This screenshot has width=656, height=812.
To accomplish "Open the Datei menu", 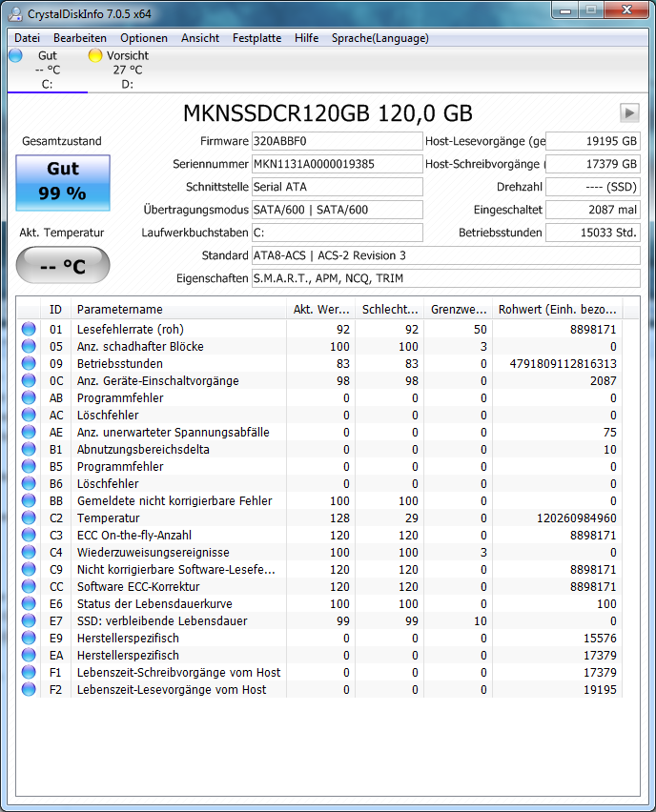I will pos(27,38).
